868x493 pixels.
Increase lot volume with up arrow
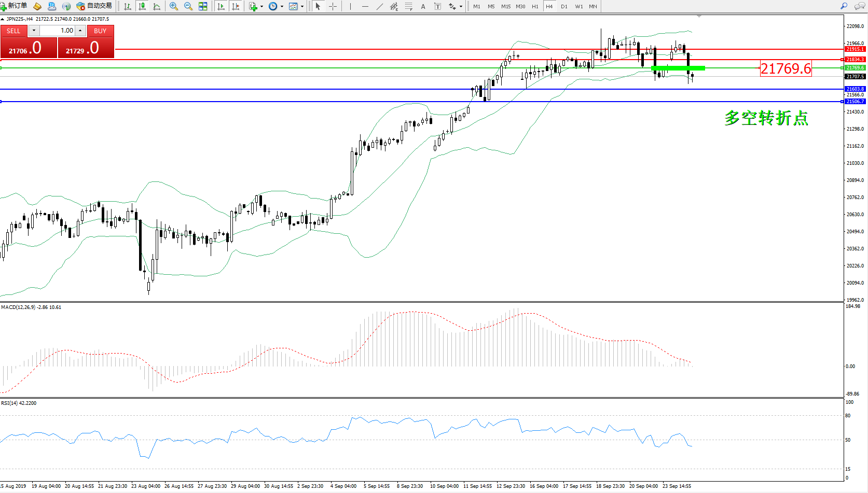80,31
